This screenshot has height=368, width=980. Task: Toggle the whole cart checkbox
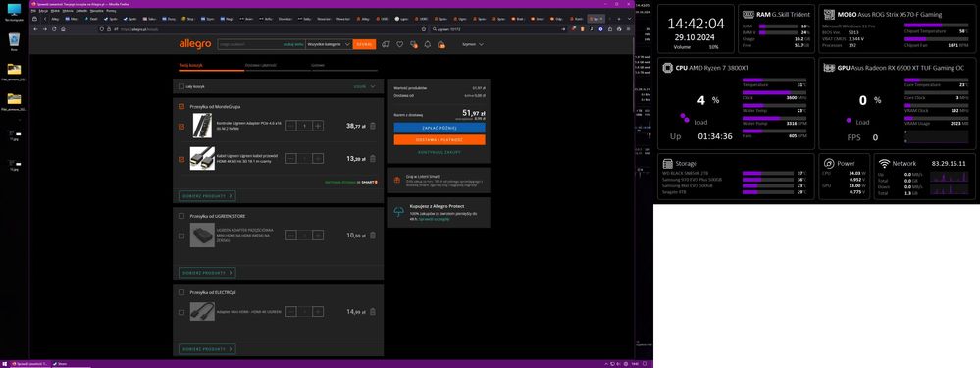pyautogui.click(x=181, y=86)
